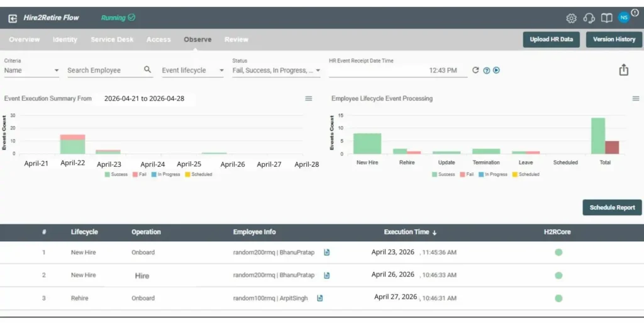Toggle Scheduled legend in Lifecycle Processing
Image resolution: width=644 pixels, height=323 pixels.
point(526,174)
